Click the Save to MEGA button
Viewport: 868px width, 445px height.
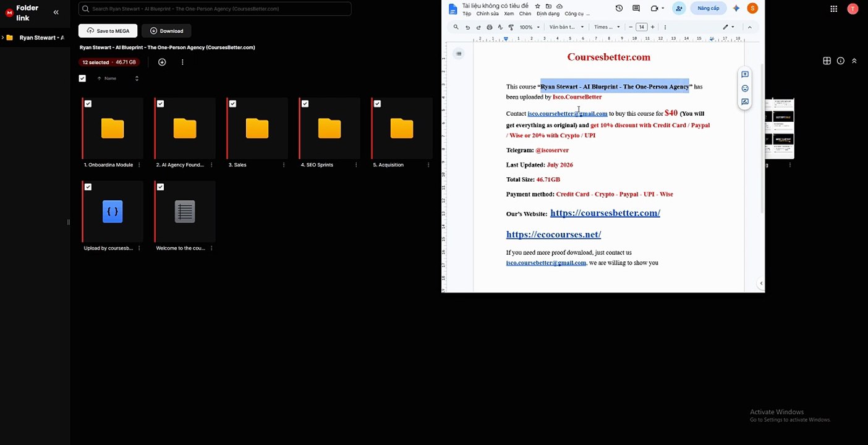tap(108, 31)
